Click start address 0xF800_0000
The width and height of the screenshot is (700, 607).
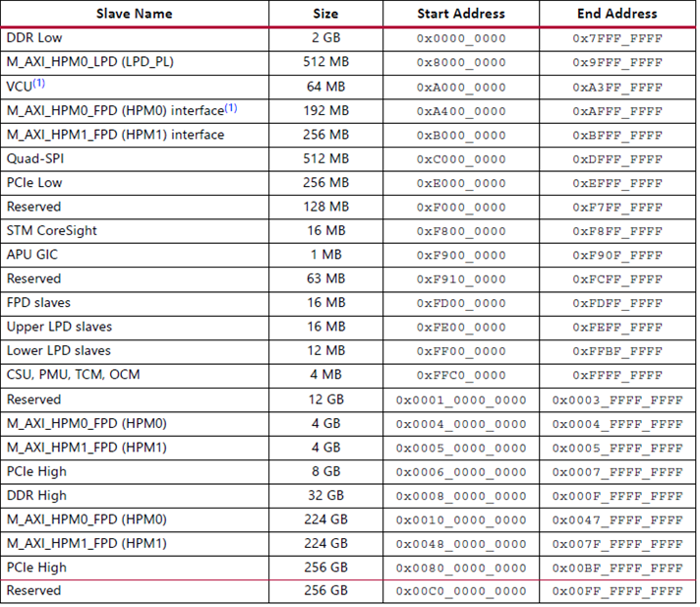[461, 232]
